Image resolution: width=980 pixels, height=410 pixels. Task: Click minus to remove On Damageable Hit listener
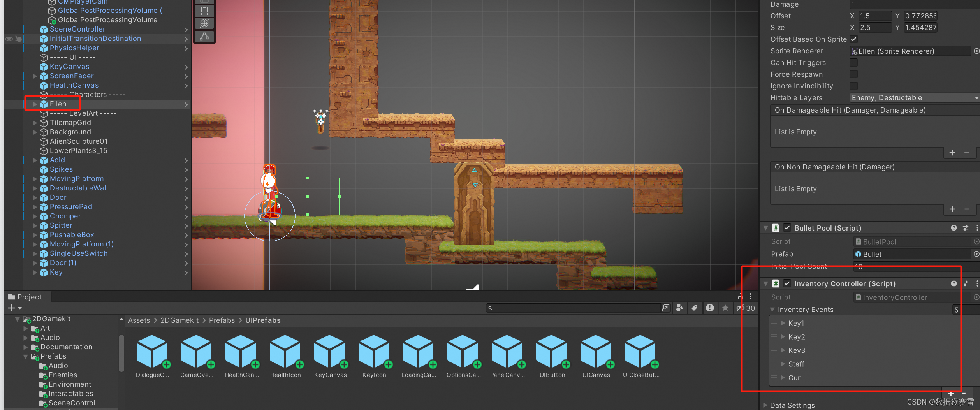coord(967,153)
